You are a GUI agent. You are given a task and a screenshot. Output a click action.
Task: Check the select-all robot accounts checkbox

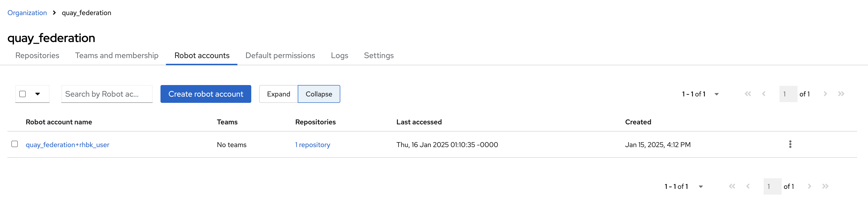[x=23, y=94]
